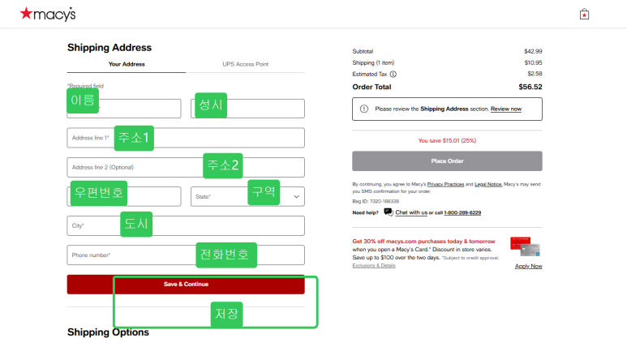This screenshot has height=364, width=627.
Task: Click the chat bubble icon
Action: pyautogui.click(x=388, y=212)
